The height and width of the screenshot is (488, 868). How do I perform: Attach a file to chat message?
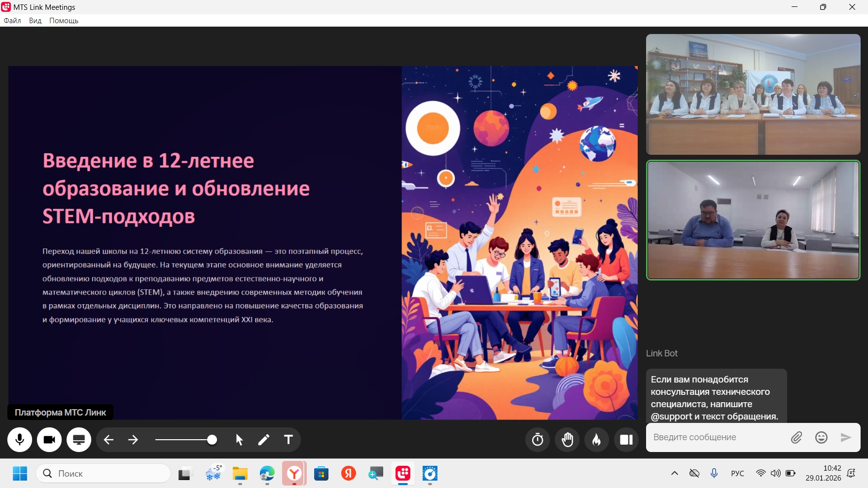point(796,437)
